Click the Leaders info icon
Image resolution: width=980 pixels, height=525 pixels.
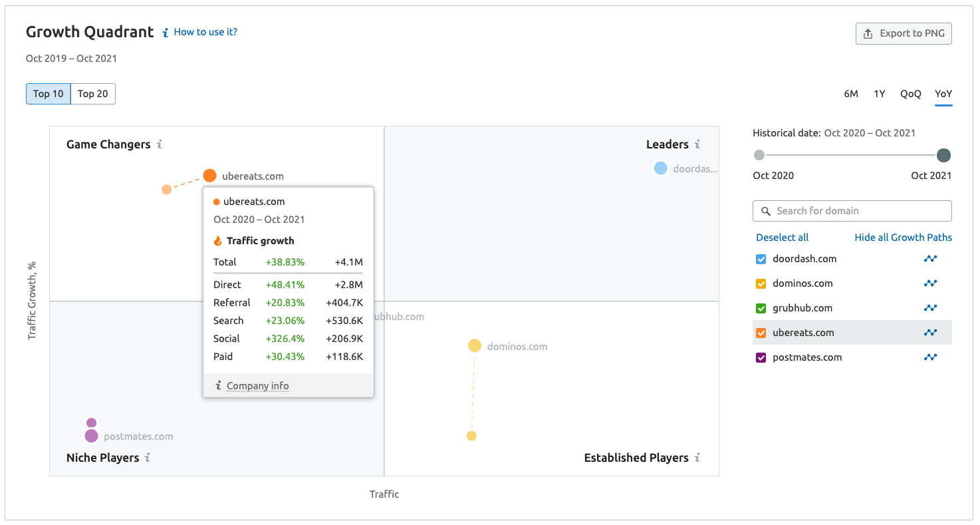[x=697, y=144]
